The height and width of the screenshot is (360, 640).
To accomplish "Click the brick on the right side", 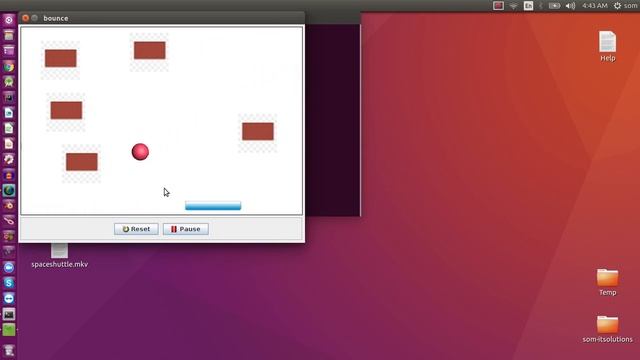I will click(x=258, y=131).
